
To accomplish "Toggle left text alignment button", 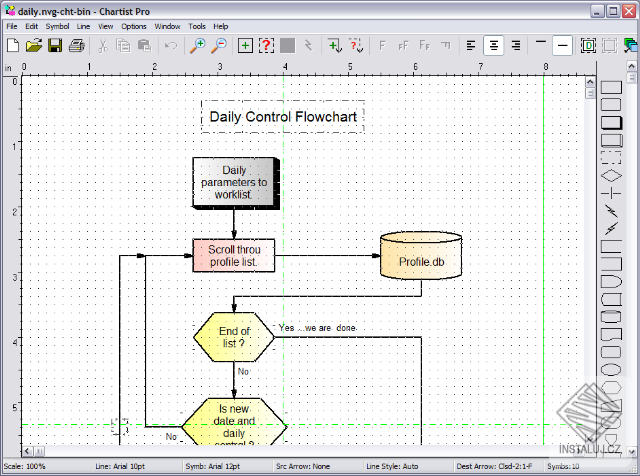I will tap(471, 45).
